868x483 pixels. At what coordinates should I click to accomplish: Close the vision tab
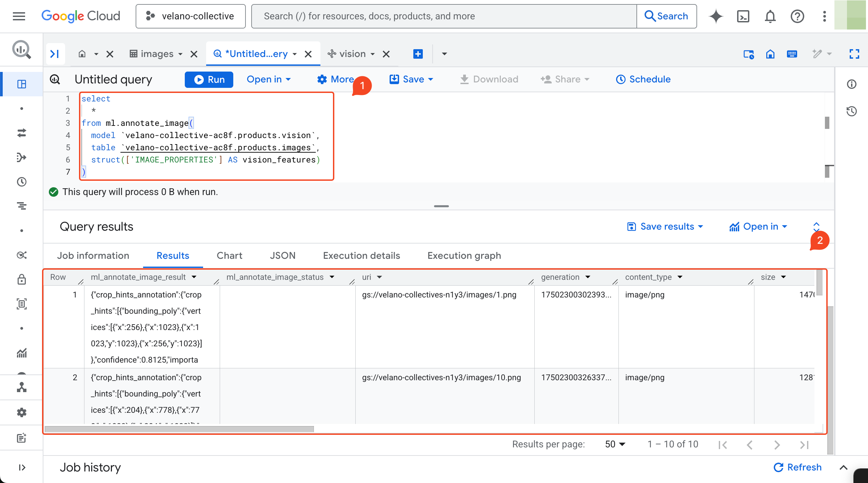[x=386, y=54]
